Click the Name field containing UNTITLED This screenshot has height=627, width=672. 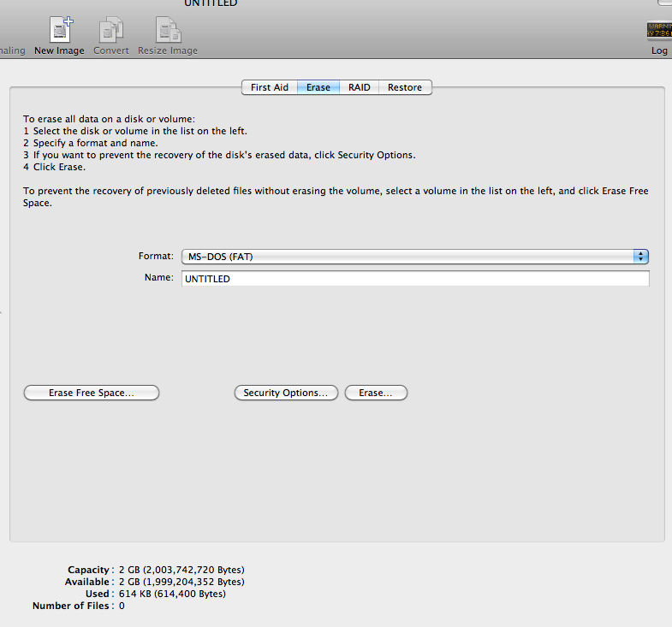(415, 279)
